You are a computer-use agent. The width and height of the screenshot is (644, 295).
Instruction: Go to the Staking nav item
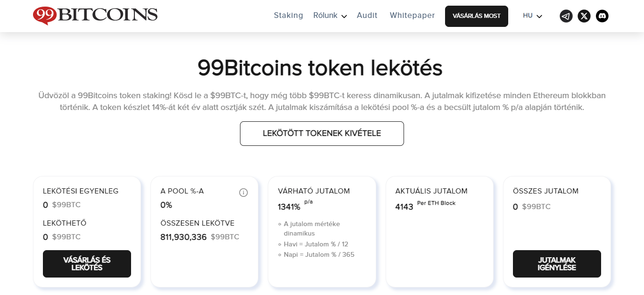289,16
